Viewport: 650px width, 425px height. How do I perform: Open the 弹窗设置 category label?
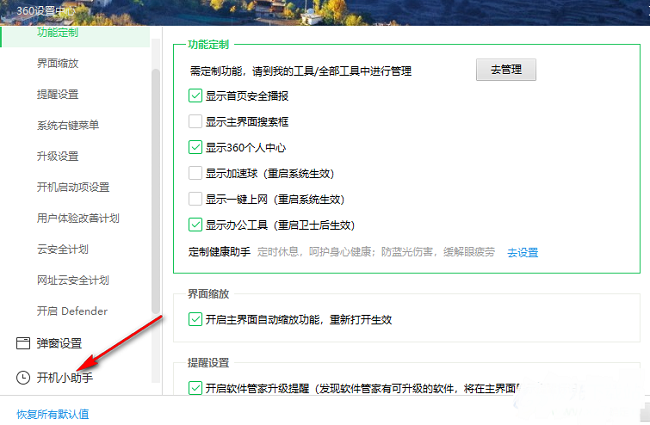pyautogui.click(x=59, y=343)
